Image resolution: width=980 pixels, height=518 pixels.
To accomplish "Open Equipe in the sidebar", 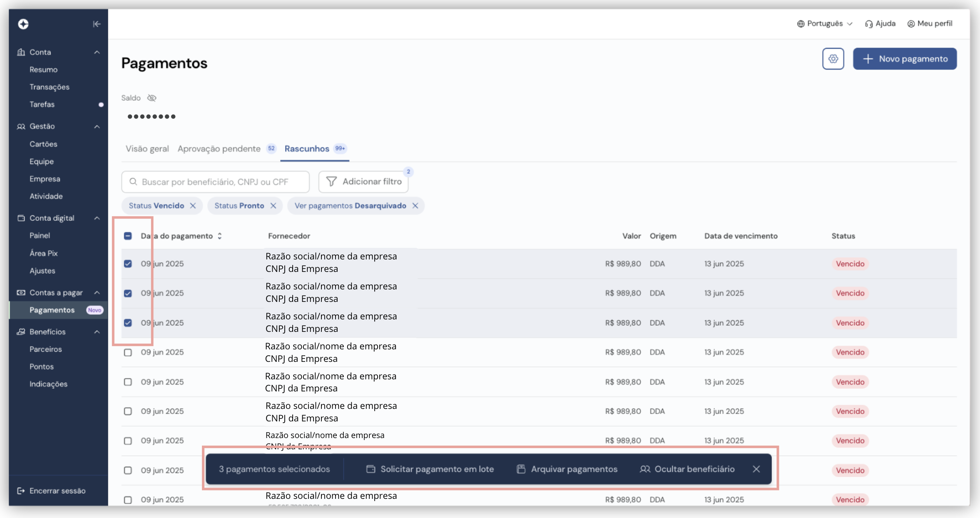I will pos(42,162).
